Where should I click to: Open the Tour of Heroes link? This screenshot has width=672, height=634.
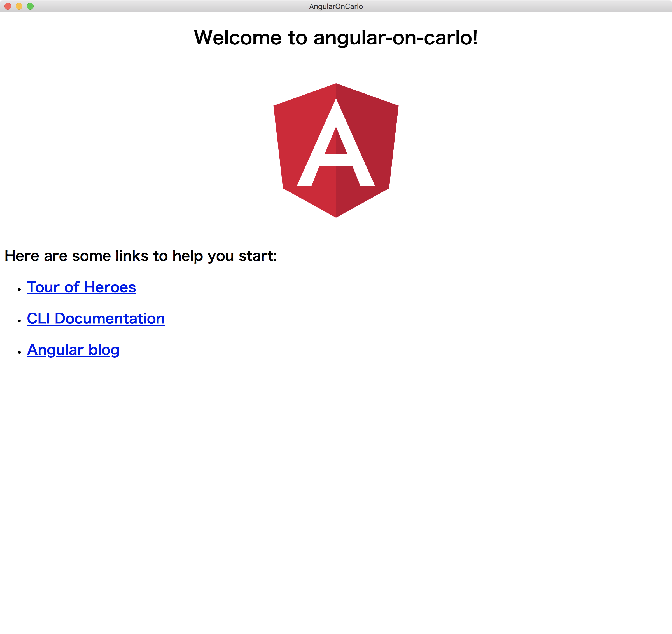pos(81,287)
